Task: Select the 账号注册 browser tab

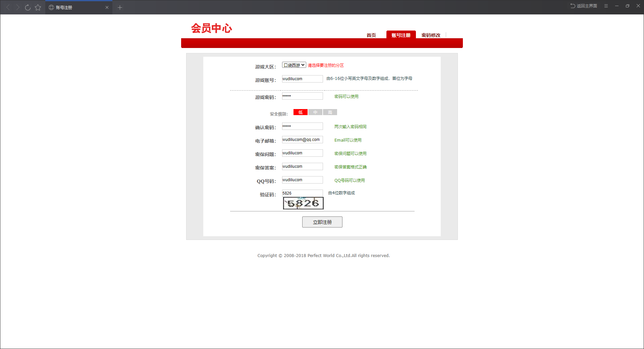Action: [x=79, y=7]
